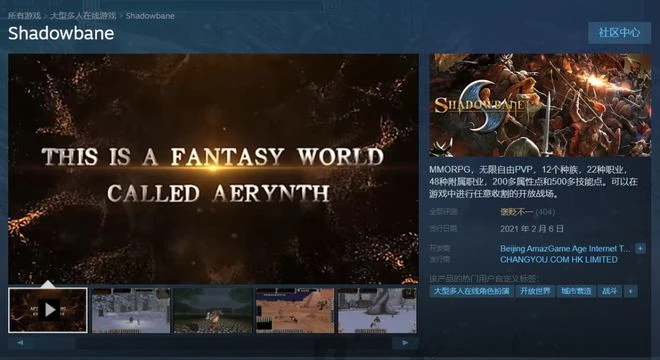
Task: Click the left arrow of thumbnail strip
Action: 20,343
